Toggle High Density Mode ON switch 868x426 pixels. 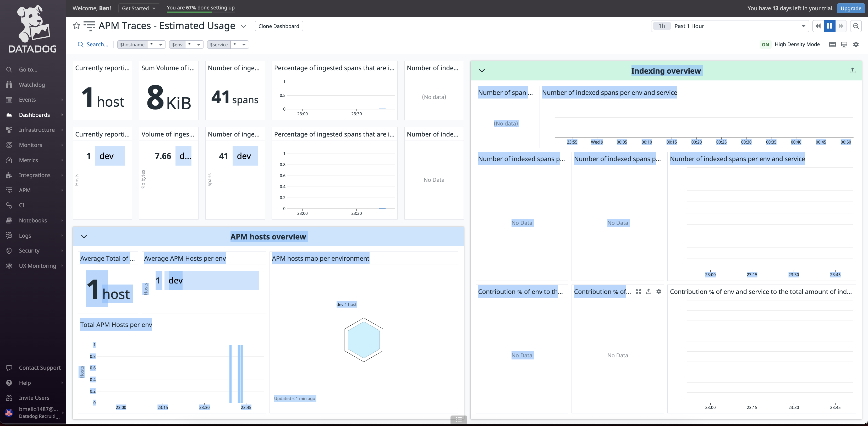click(765, 45)
